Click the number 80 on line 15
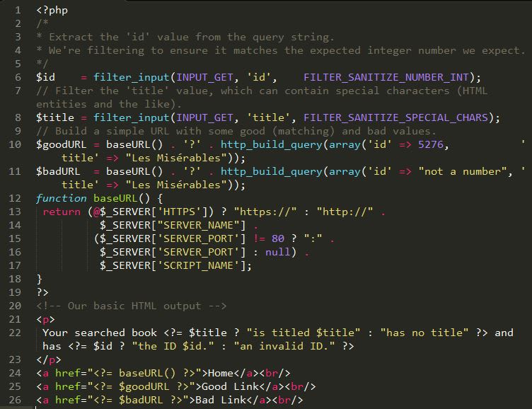This screenshot has width=532, height=409. coord(278,238)
